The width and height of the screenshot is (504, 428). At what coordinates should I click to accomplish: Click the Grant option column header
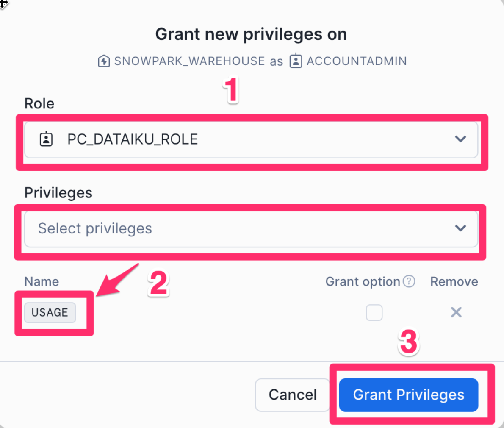[363, 281]
